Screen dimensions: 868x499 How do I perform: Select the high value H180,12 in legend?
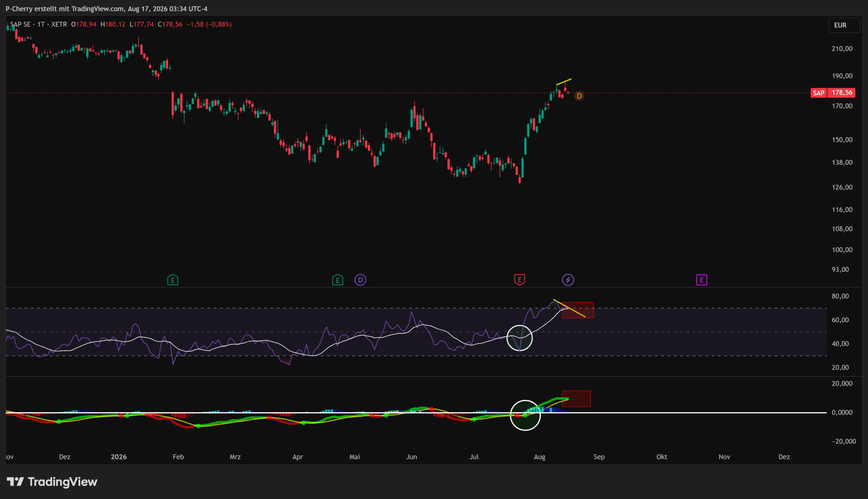(113, 24)
